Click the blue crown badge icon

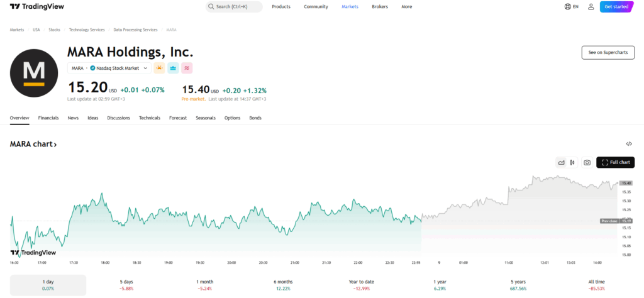[x=173, y=68]
